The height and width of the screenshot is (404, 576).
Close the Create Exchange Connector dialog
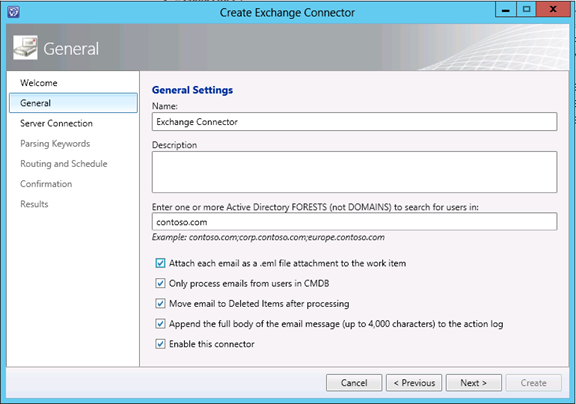coord(552,10)
